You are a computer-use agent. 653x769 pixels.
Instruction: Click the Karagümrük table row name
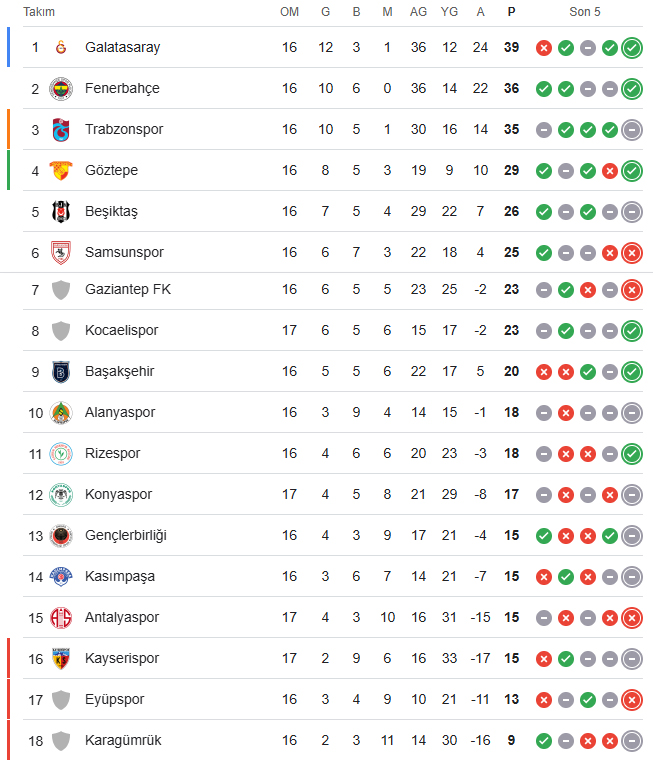[x=123, y=741]
